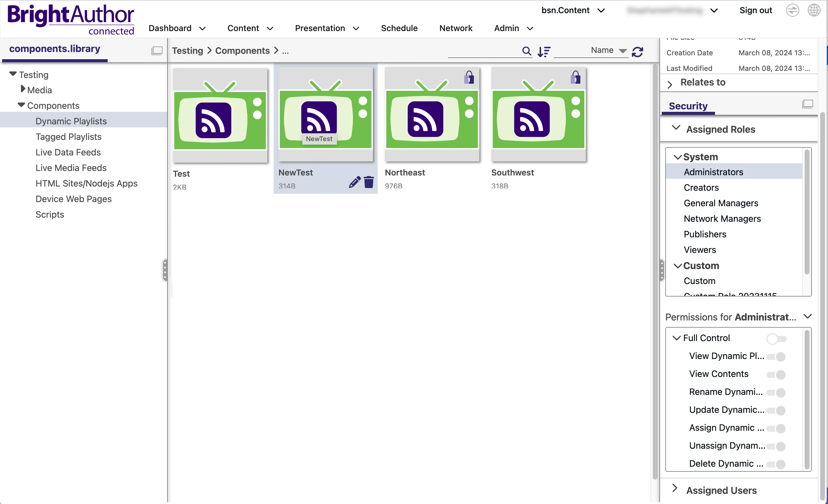Screen dimensions: 828x504
Task: Click the lock icon on Southwest
Action: pos(575,77)
